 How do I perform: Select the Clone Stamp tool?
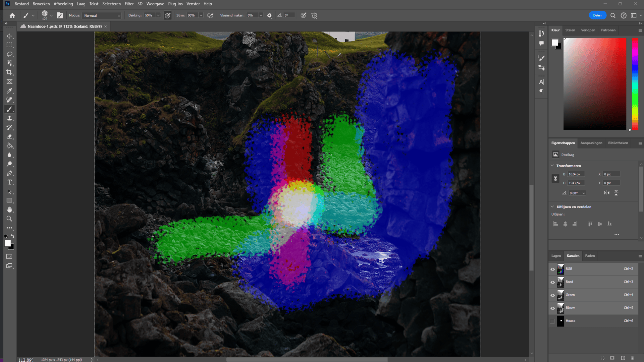click(x=9, y=118)
